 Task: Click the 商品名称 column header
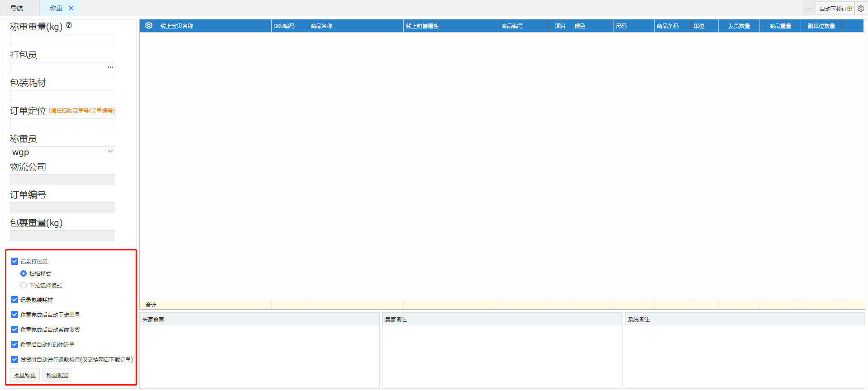tap(355, 26)
